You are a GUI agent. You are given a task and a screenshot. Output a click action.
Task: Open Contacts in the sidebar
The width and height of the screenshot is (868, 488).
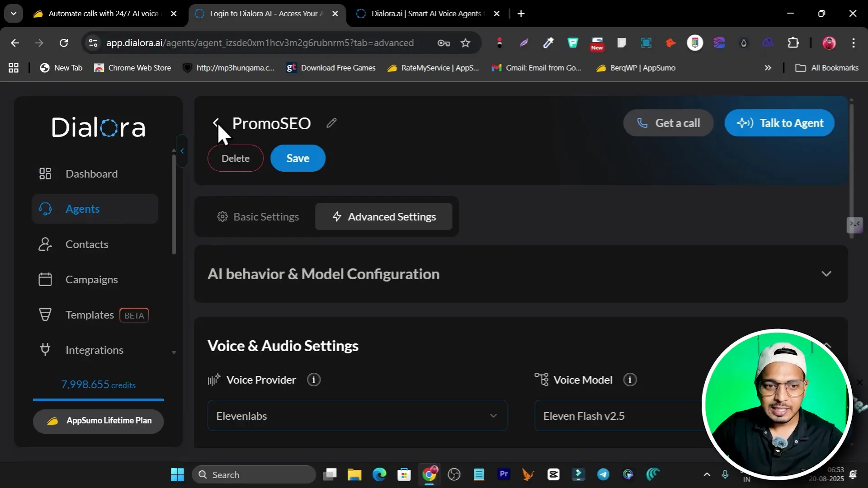point(87,244)
